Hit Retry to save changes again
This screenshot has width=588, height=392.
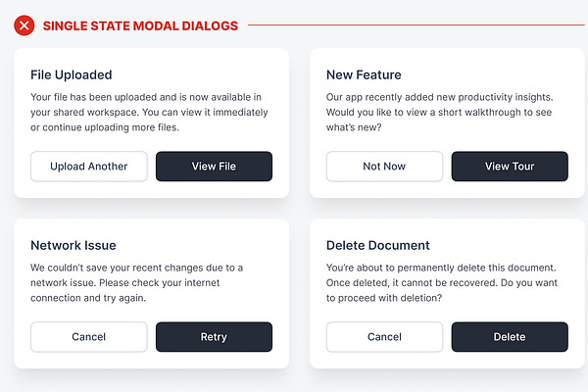(214, 337)
